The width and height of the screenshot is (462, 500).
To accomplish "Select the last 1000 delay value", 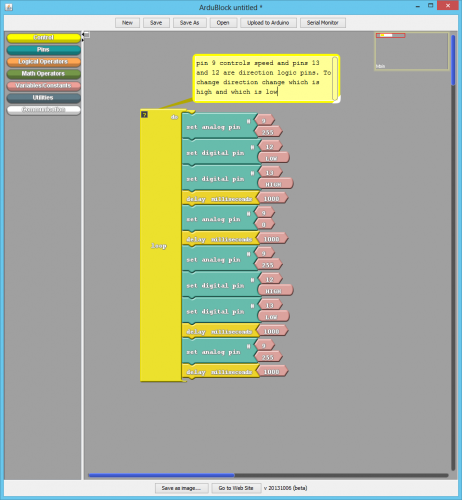I will [272, 372].
